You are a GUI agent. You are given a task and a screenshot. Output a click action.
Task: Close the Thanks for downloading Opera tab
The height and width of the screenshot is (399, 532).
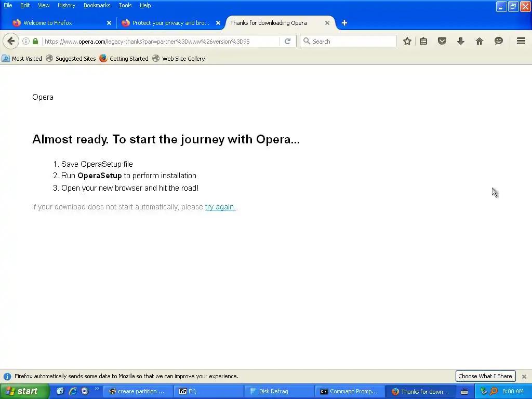pyautogui.click(x=327, y=23)
